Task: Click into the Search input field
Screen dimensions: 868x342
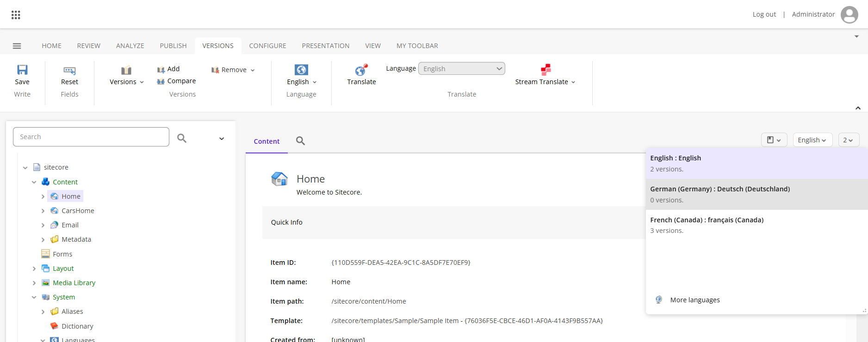Action: click(91, 137)
